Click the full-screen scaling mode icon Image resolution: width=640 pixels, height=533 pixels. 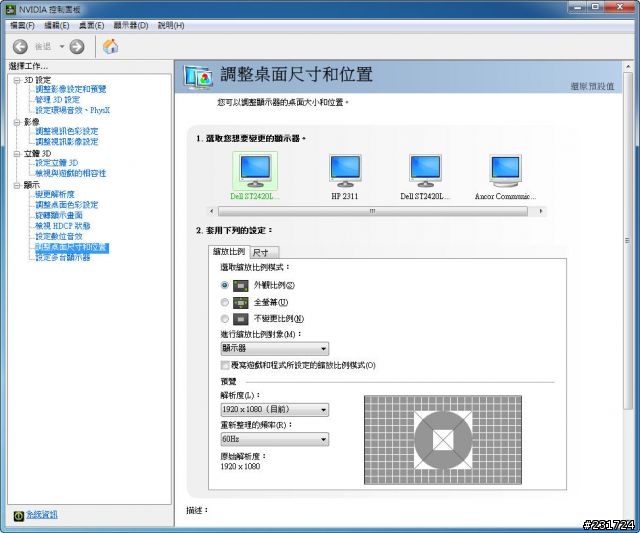coord(241,302)
